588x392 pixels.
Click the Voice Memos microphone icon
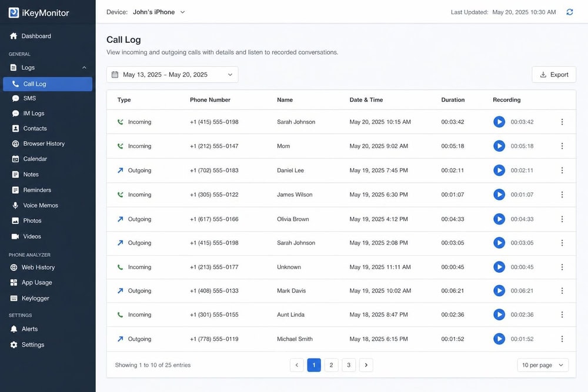point(15,205)
